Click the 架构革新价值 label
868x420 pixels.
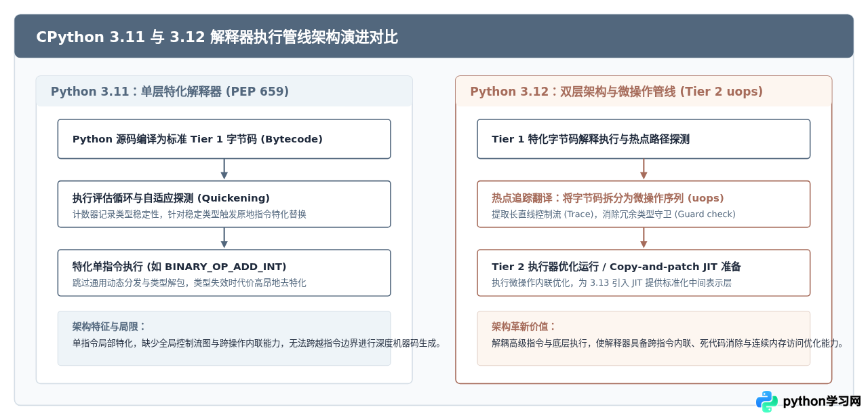(x=524, y=326)
